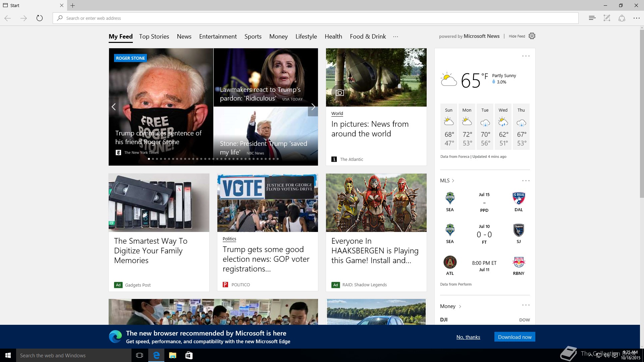Refresh the page with reload icon
This screenshot has width=644, height=362.
(x=40, y=18)
